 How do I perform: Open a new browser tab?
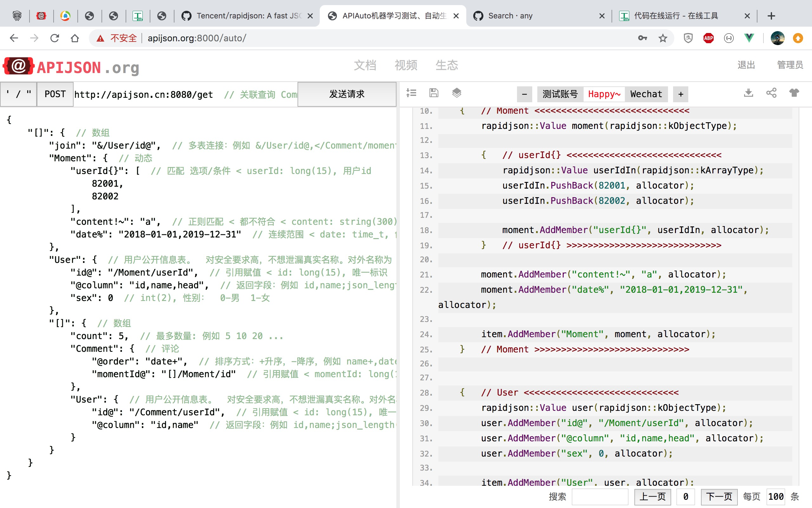point(771,16)
